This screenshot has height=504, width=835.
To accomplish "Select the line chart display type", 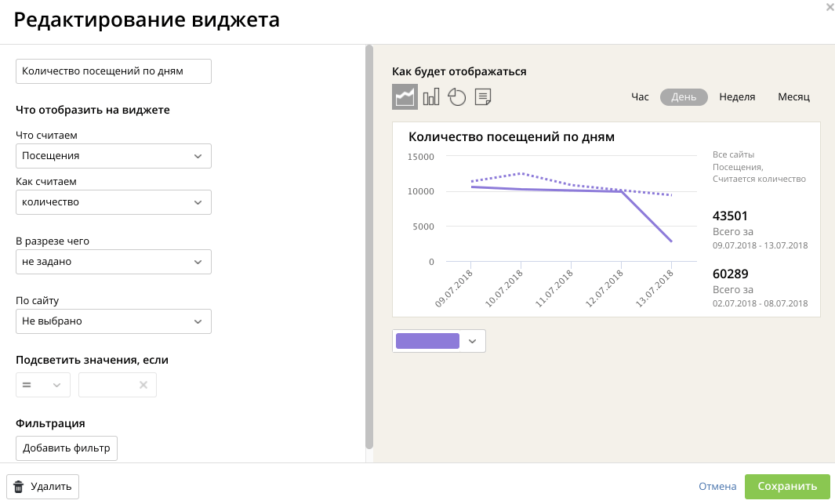I will (405, 97).
